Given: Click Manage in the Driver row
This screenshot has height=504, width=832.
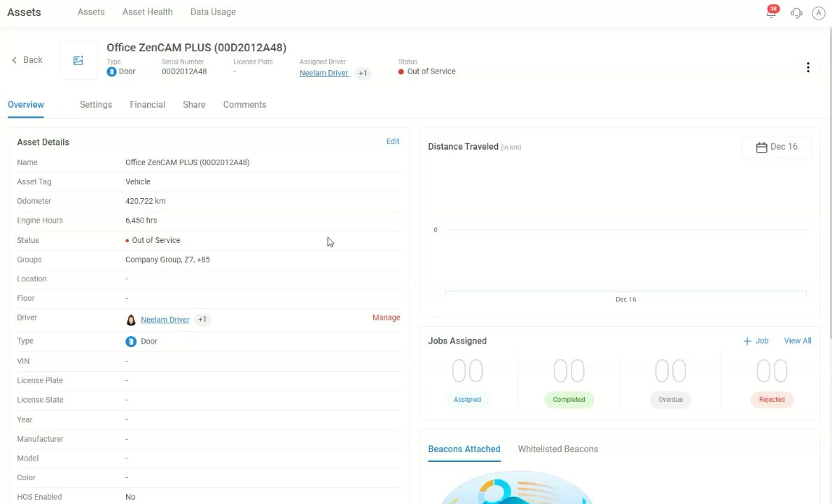Looking at the screenshot, I should (387, 317).
